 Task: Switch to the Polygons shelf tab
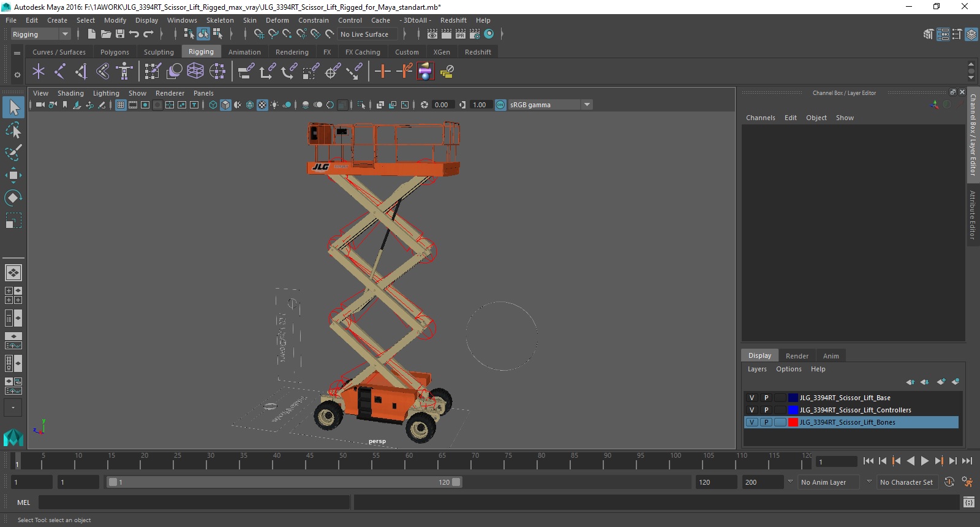[115, 52]
